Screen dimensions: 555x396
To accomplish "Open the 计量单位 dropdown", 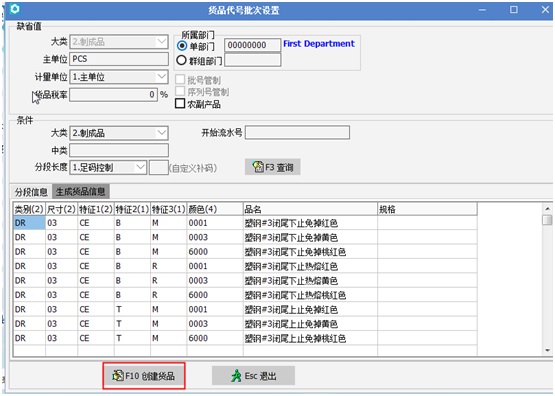I will click(x=162, y=76).
